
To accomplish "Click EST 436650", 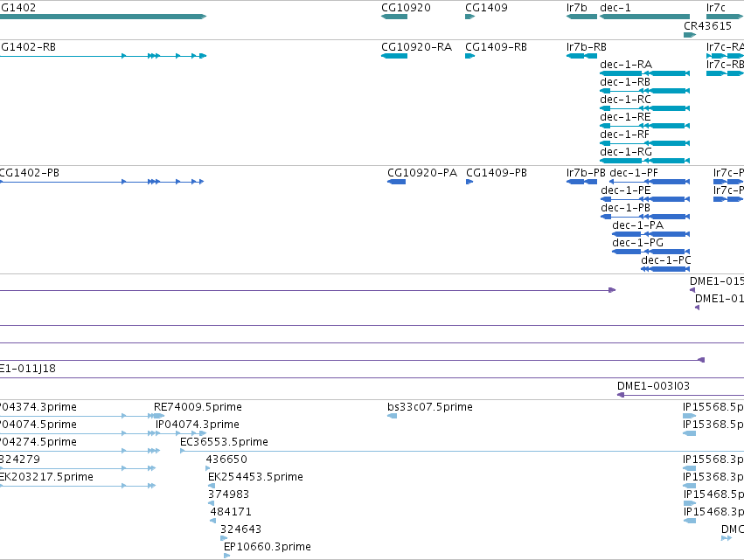I will point(208,468).
